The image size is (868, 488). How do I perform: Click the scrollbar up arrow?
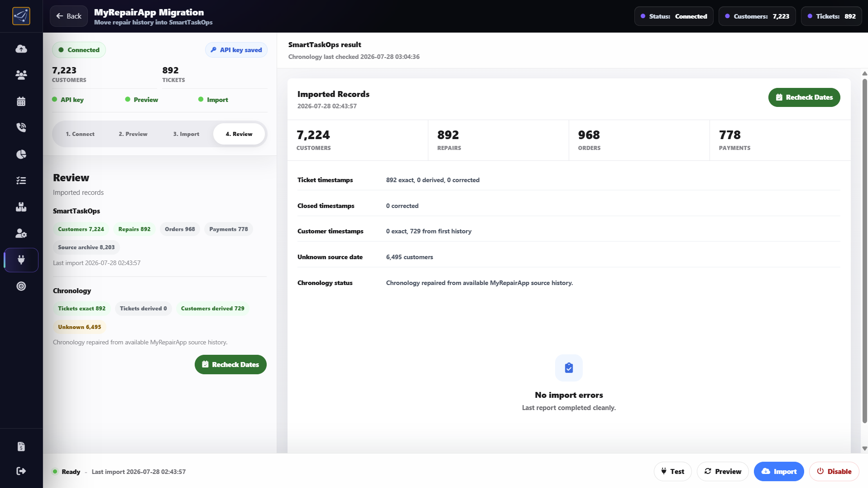[864, 73]
